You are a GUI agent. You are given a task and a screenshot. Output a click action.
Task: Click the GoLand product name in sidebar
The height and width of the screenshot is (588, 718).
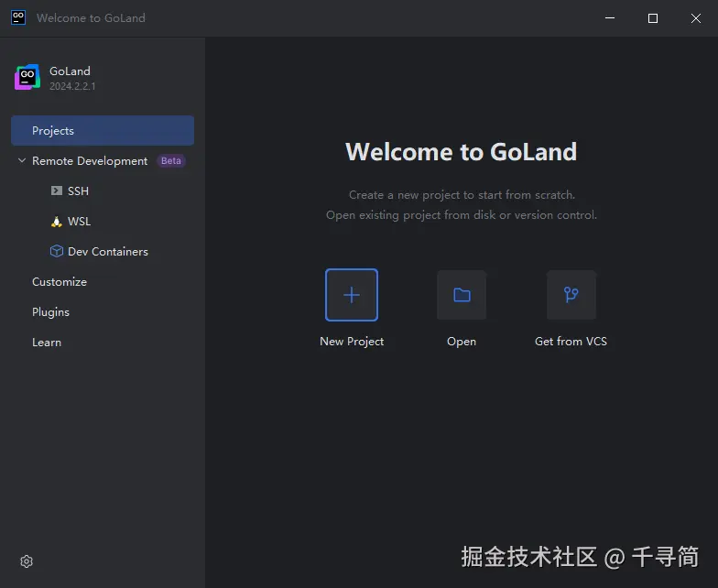pyautogui.click(x=70, y=71)
